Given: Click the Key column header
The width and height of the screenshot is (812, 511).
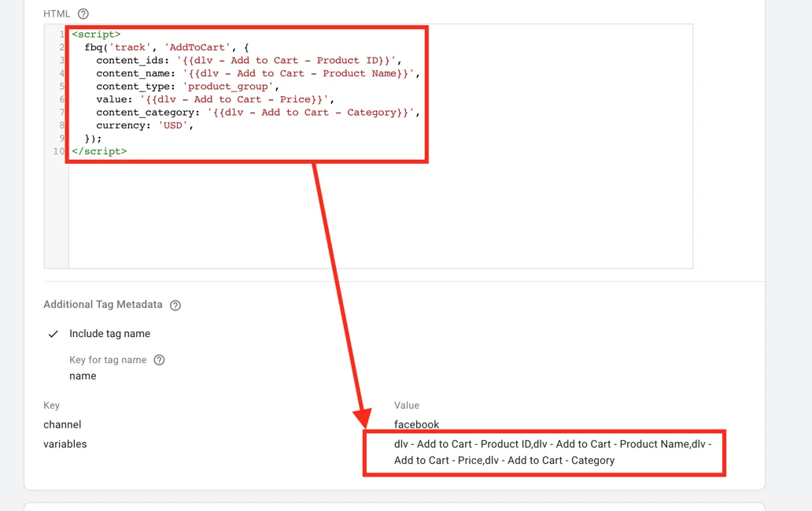Looking at the screenshot, I should (x=51, y=405).
